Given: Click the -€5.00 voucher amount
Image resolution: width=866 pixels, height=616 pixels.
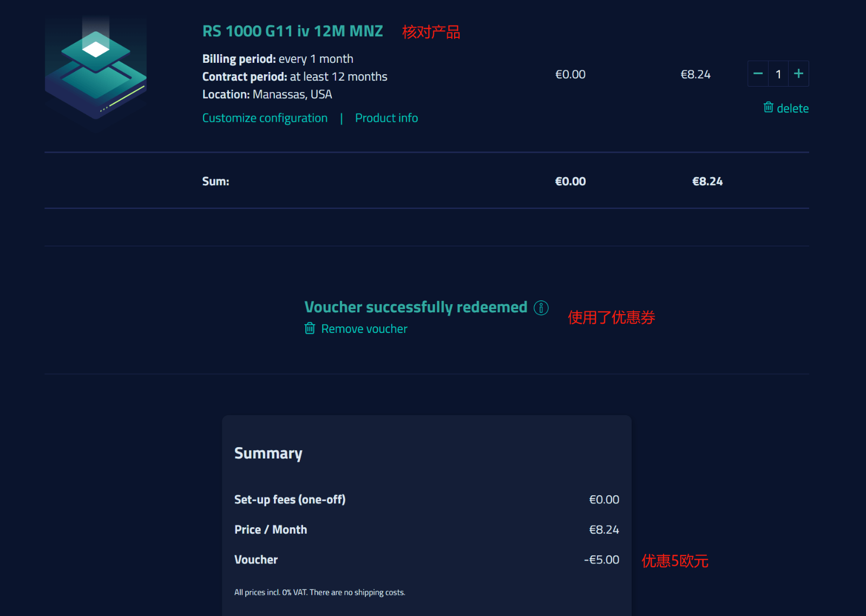Looking at the screenshot, I should (601, 560).
